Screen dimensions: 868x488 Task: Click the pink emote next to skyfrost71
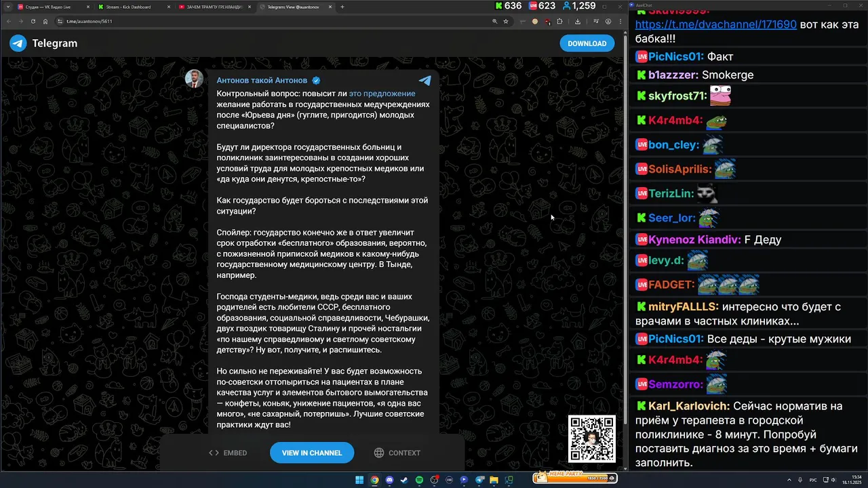tap(720, 96)
